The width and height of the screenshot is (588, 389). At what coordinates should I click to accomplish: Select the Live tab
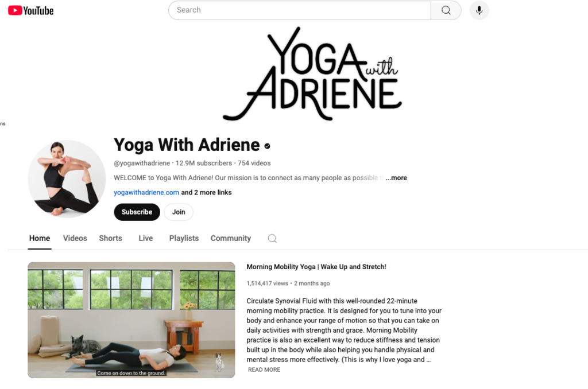(x=145, y=238)
